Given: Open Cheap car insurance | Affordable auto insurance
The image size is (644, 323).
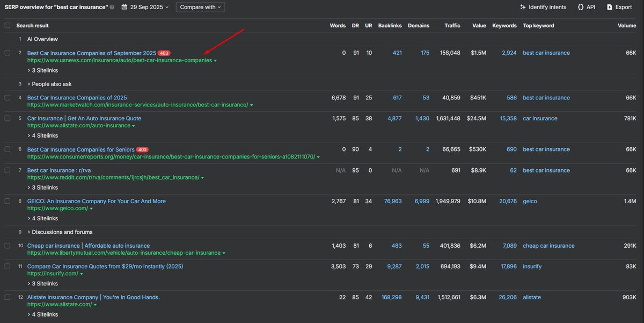Looking at the screenshot, I should [x=89, y=246].
